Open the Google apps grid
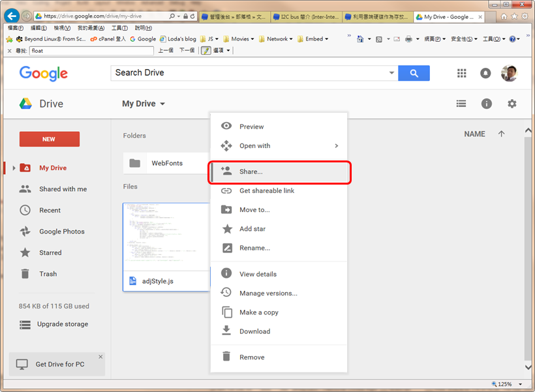The height and width of the screenshot is (392, 535). click(x=461, y=73)
